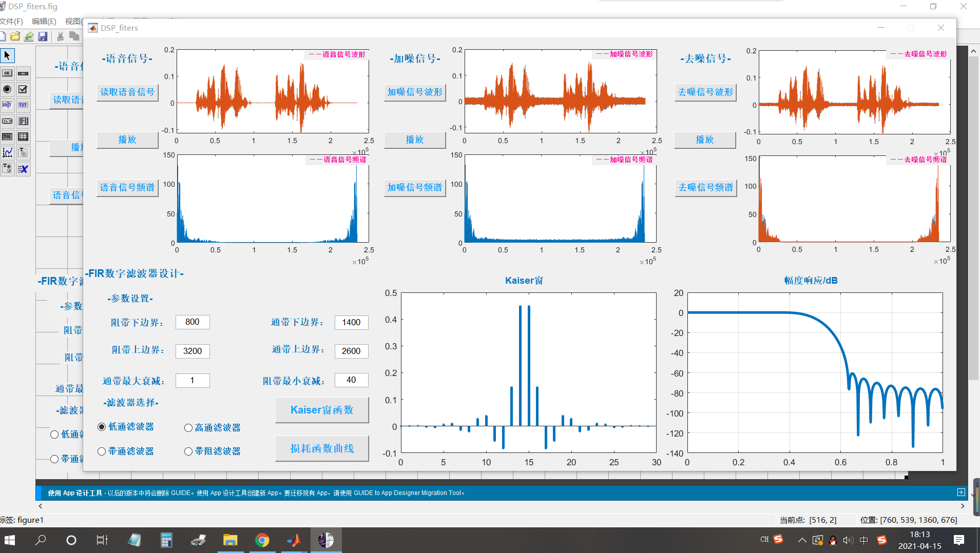980x553 pixels.
Task: Select the Slider tool in the palette
Action: coord(23,73)
